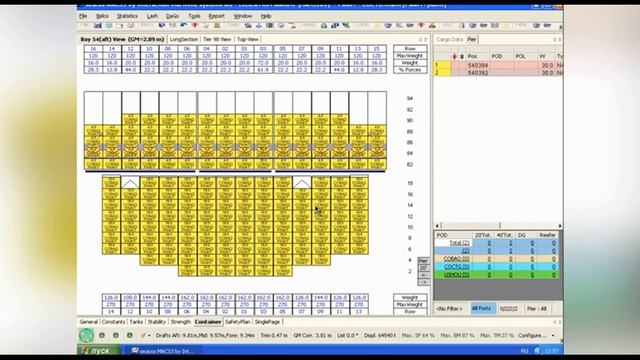Open the USHOU (0) POD link
The width and height of the screenshot is (640, 360).
(456, 275)
